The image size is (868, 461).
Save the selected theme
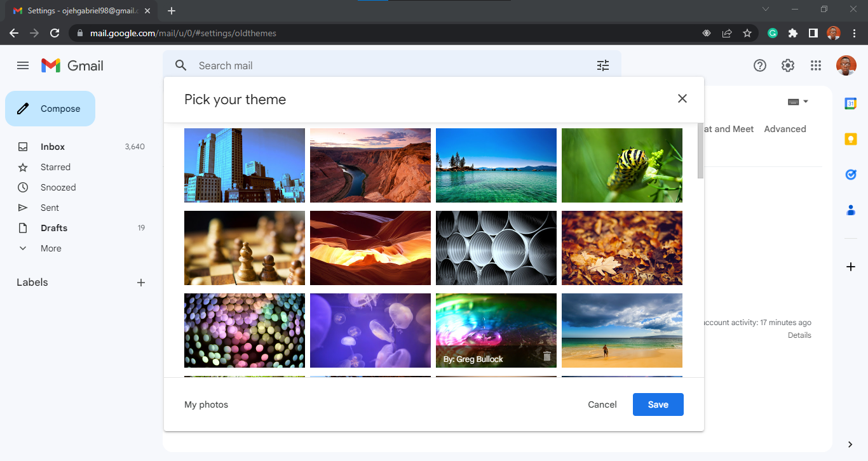658,404
